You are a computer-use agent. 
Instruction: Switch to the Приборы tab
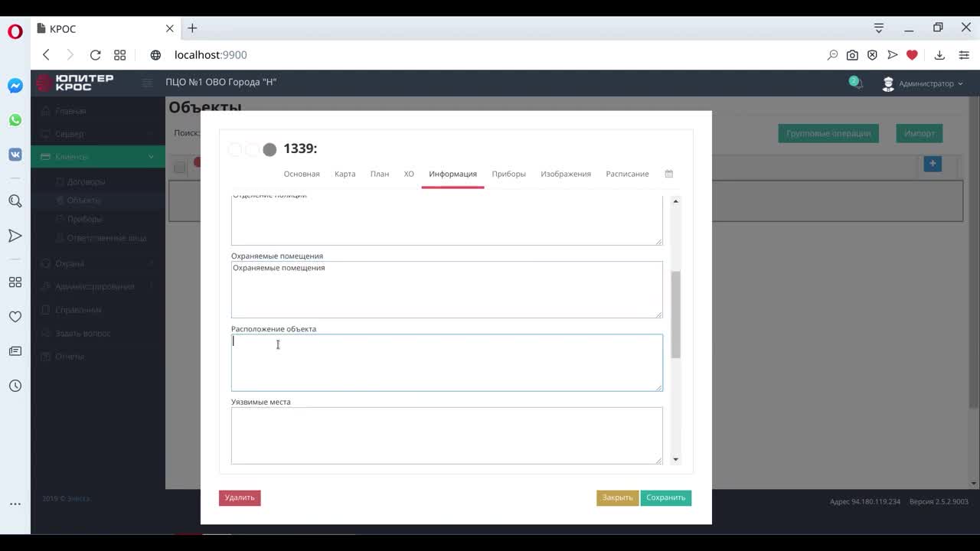(x=508, y=174)
